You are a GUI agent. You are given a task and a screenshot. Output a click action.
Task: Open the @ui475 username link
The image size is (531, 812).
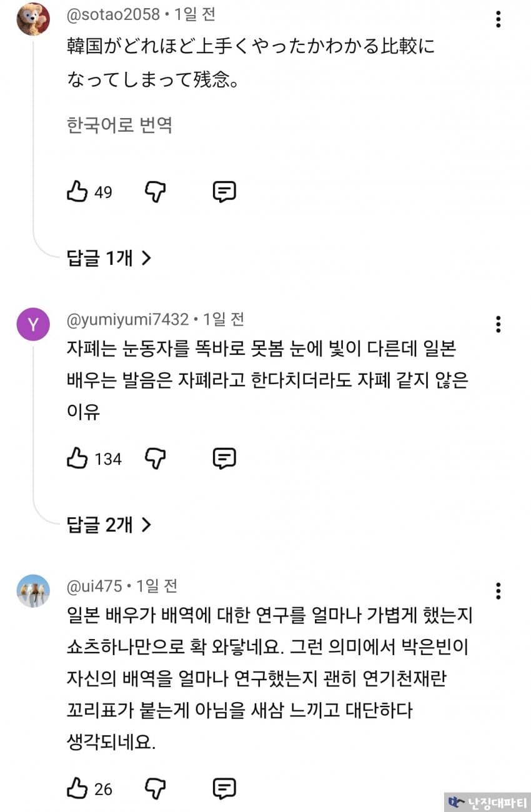[94, 587]
